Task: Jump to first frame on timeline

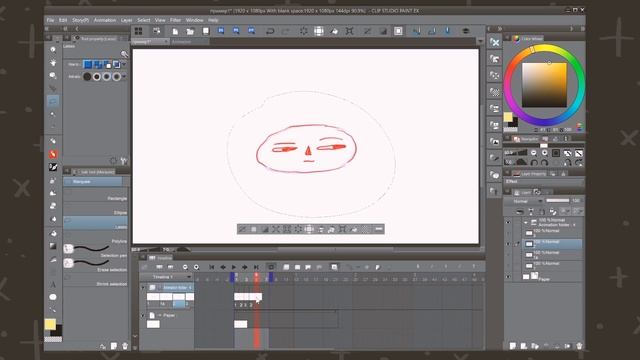Action: point(212,267)
